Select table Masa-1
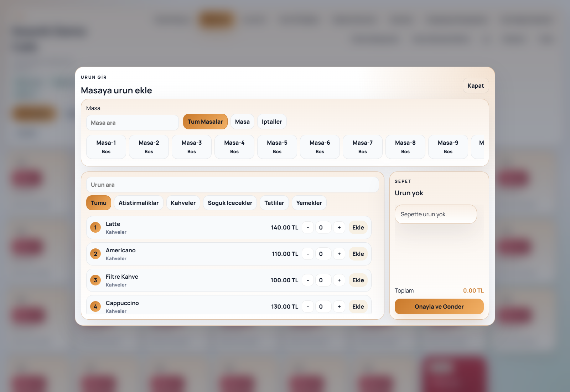 coord(106,147)
